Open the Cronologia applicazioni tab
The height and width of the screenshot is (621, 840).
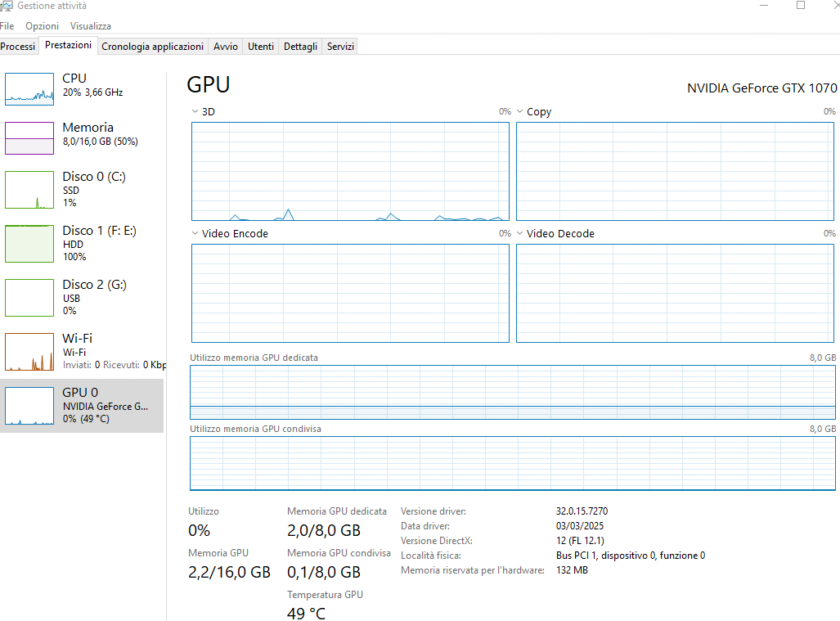pyautogui.click(x=153, y=47)
